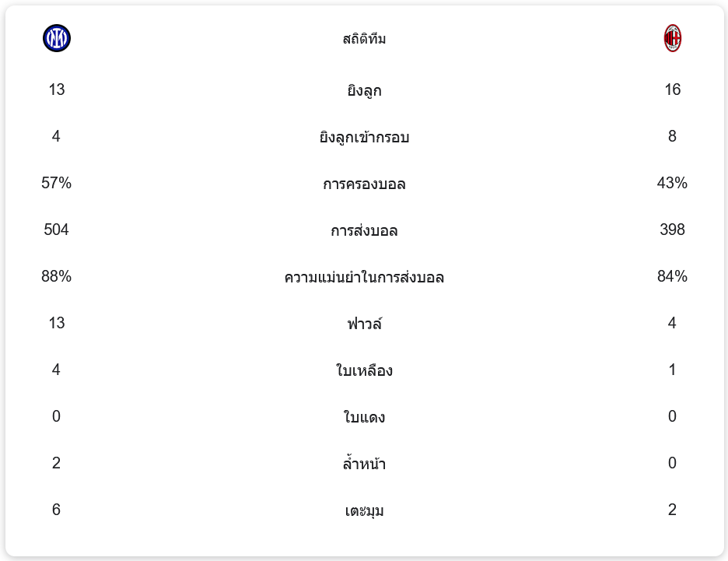This screenshot has height=561, width=728.
Task: Select the ฟาวล์ fouls label
Action: pos(364,324)
